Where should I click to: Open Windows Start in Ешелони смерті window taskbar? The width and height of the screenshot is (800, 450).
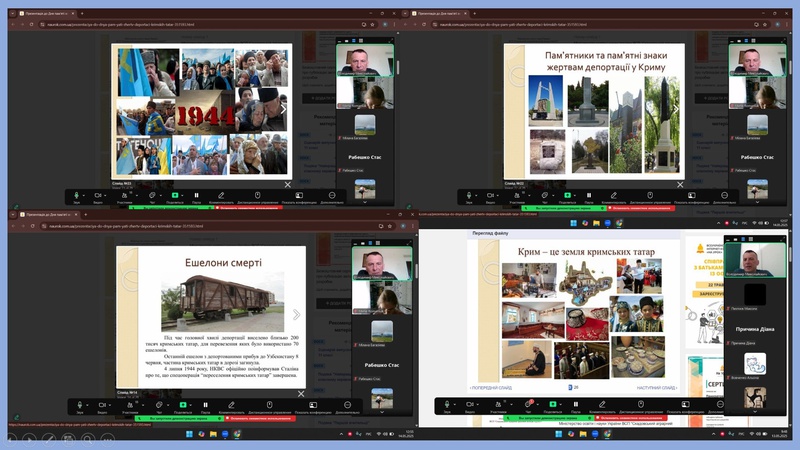pyautogui.click(x=189, y=434)
